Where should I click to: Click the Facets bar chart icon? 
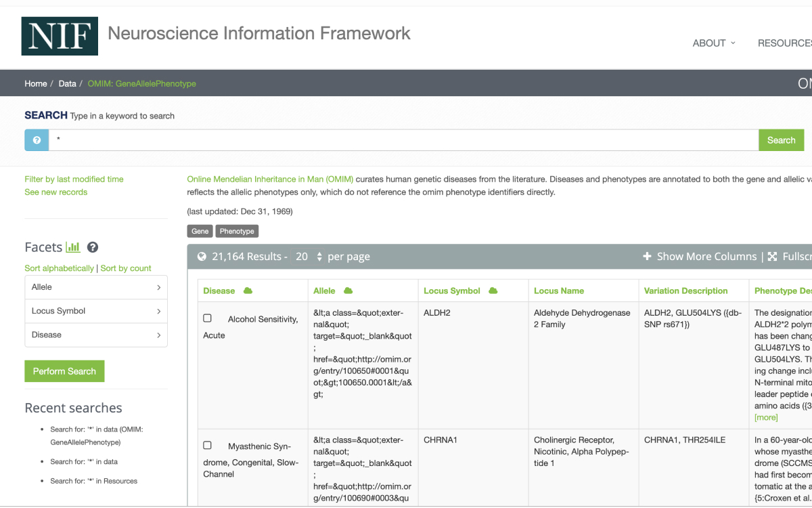pos(73,247)
